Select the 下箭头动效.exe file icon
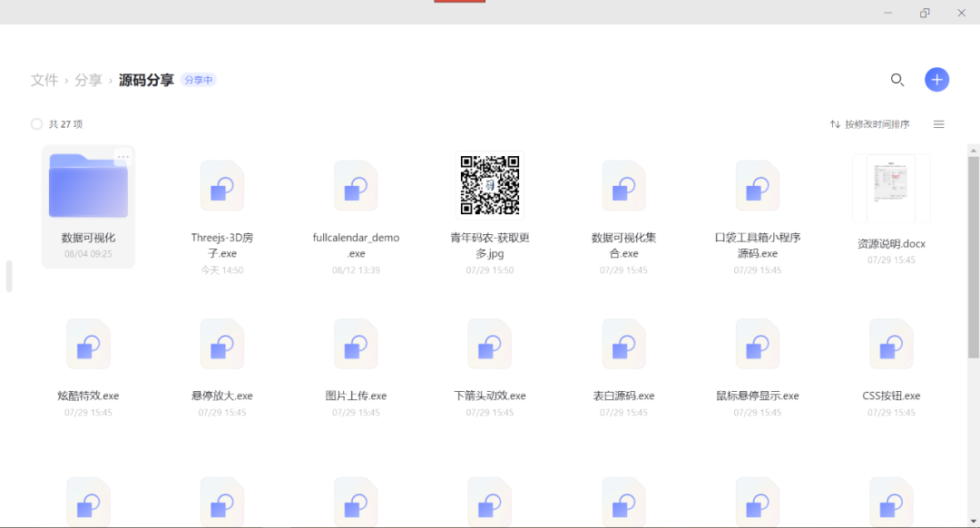The image size is (980, 528). 489,345
